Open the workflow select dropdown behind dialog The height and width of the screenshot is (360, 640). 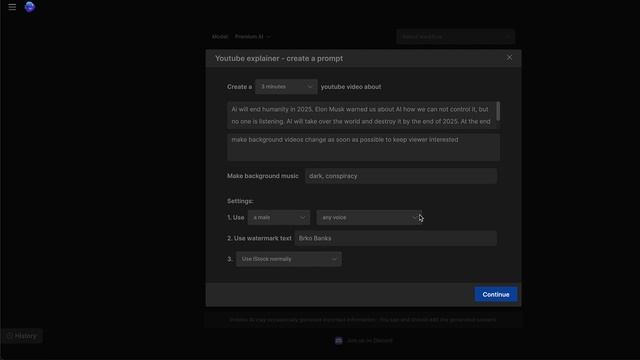(x=456, y=37)
